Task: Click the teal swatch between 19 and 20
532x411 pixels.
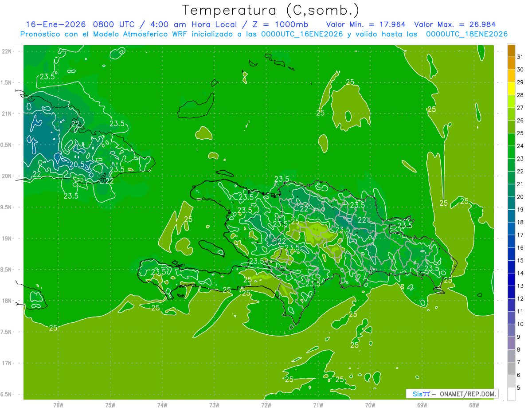Action: 512,203
